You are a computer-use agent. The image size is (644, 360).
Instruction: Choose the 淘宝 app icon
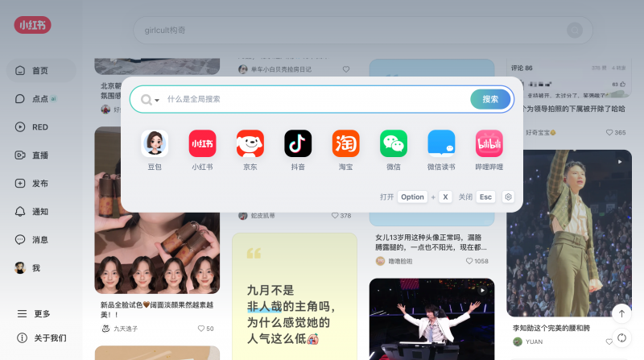345,143
